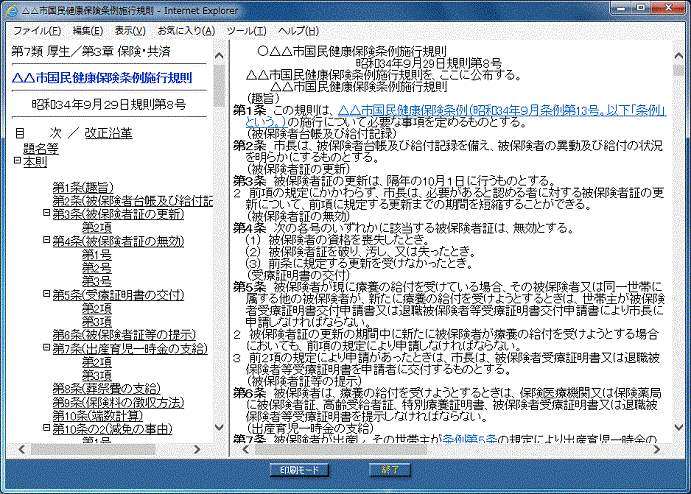Jump to 第1条(趣旨) in the contents
This screenshot has width=691, height=494.
pyautogui.click(x=82, y=187)
